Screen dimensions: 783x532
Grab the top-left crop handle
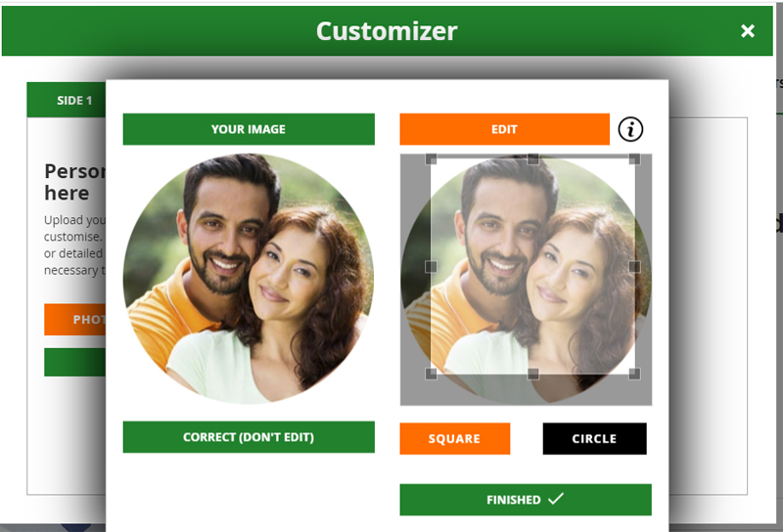point(431,159)
